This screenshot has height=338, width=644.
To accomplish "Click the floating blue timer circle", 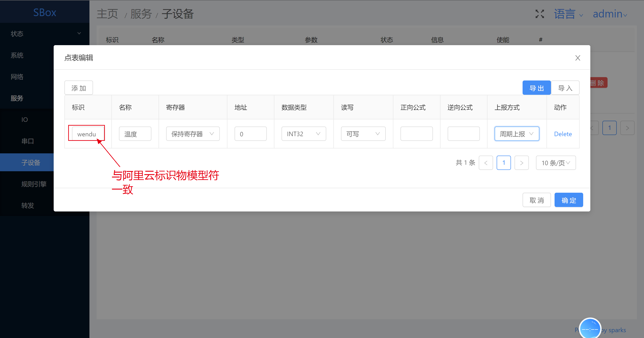I will tap(590, 329).
